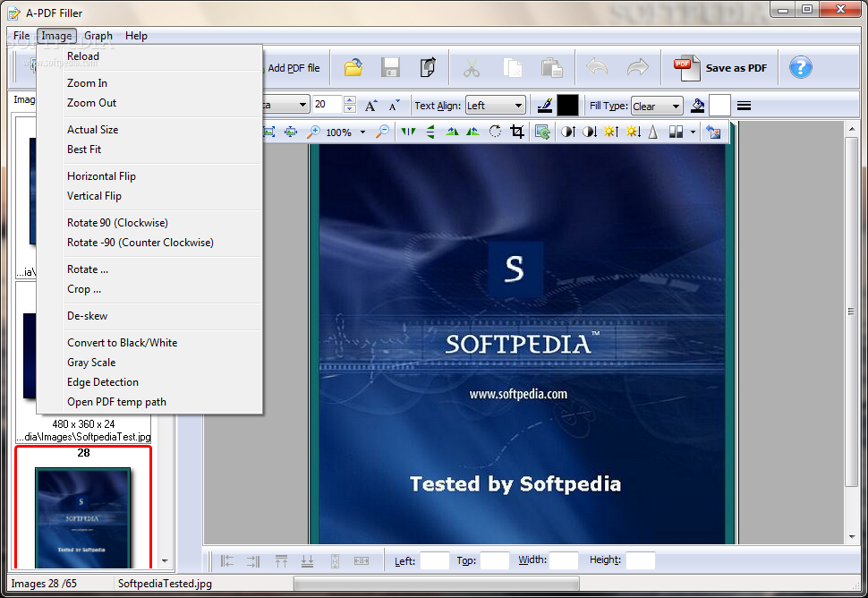
Task: Click the horizontal flip icon
Action: pyautogui.click(x=409, y=132)
